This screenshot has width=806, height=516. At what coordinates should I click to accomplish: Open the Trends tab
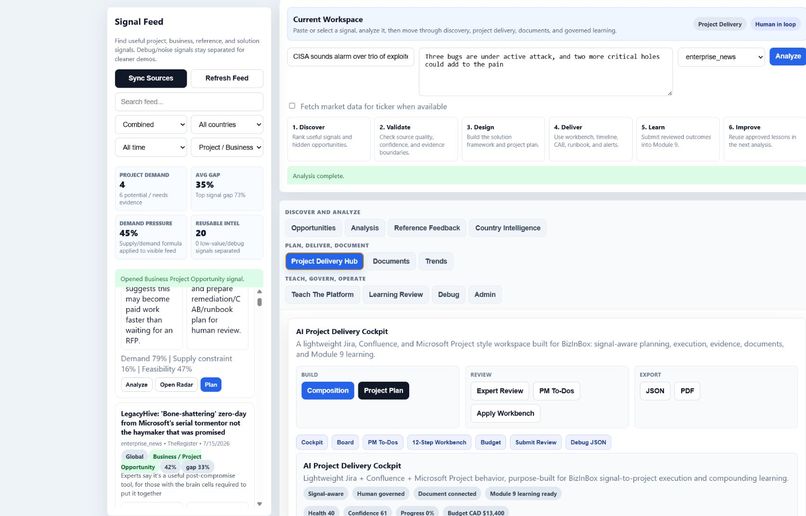point(436,261)
